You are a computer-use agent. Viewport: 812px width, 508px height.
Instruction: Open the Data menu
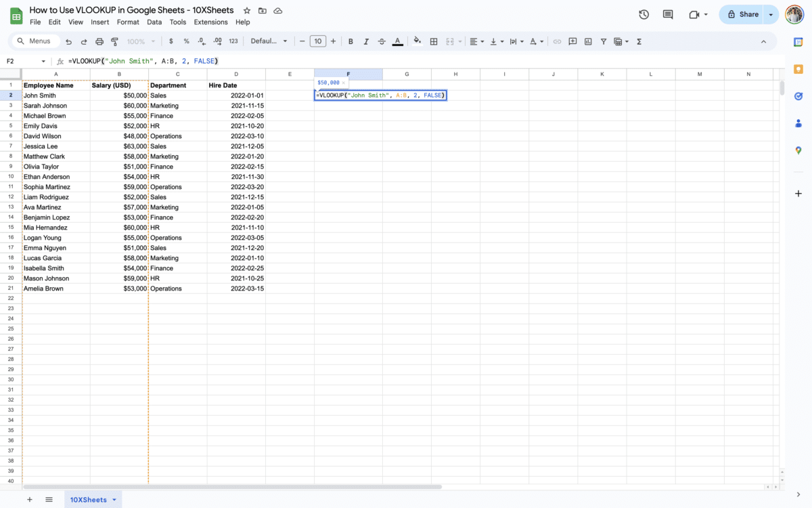pyautogui.click(x=154, y=22)
